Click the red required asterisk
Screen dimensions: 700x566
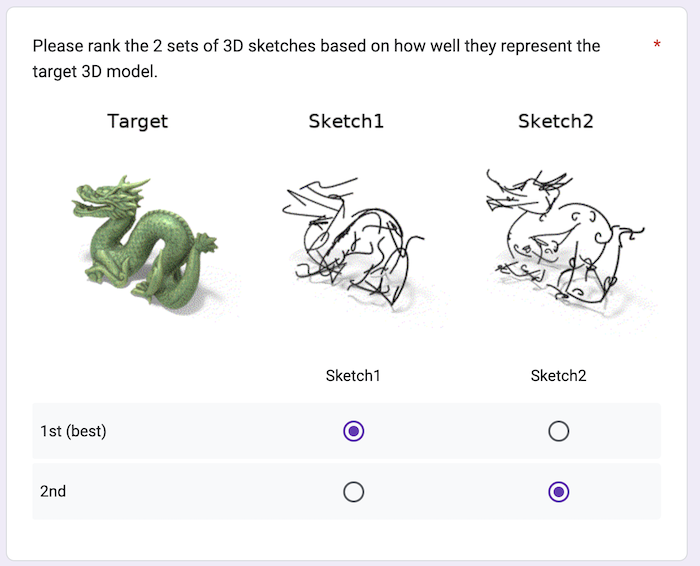tap(657, 46)
